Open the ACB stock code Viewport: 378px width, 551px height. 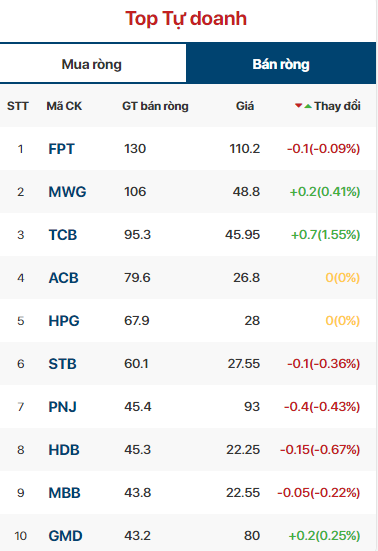[x=63, y=278]
